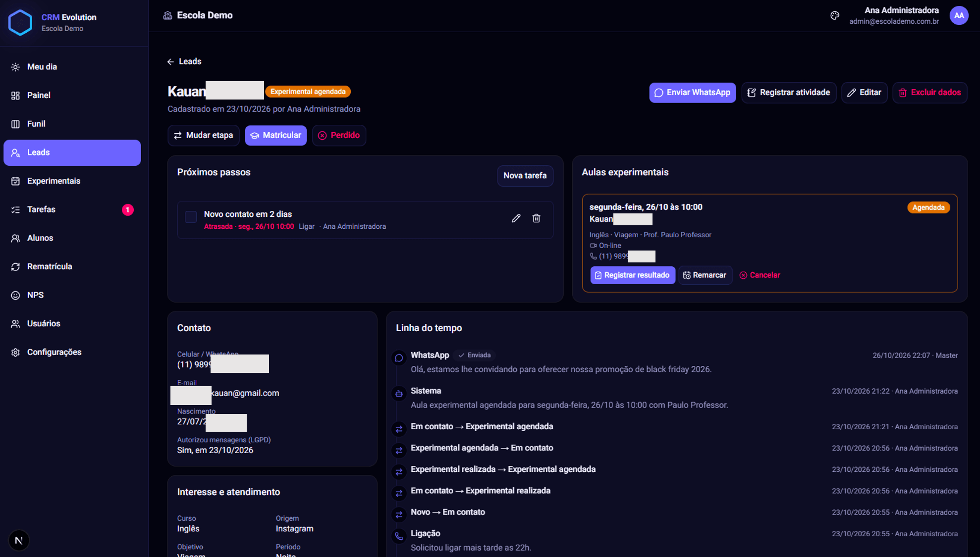Mark the lead as Perdido
The image size is (980, 557).
pyautogui.click(x=339, y=136)
